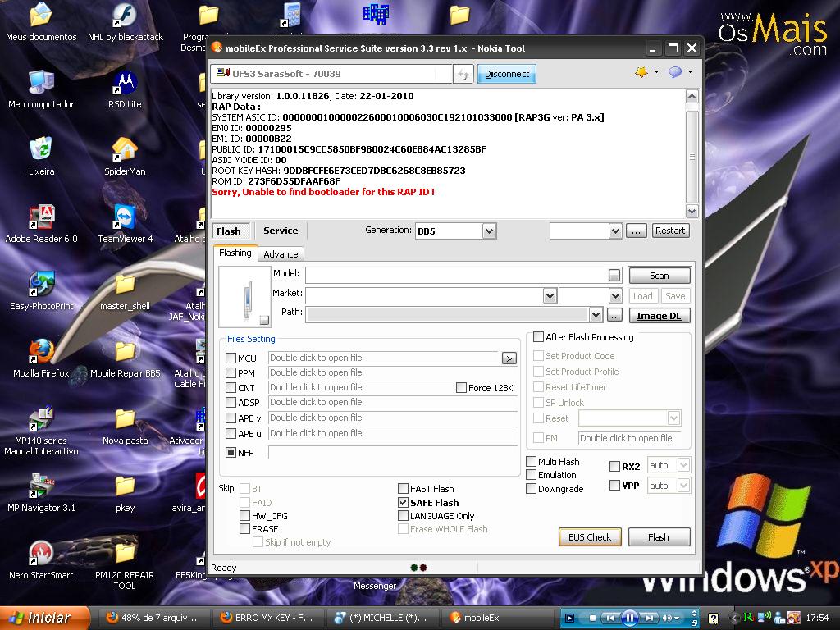Open Meu computador desktop icon
This screenshot has height=630, width=840.
tap(41, 89)
